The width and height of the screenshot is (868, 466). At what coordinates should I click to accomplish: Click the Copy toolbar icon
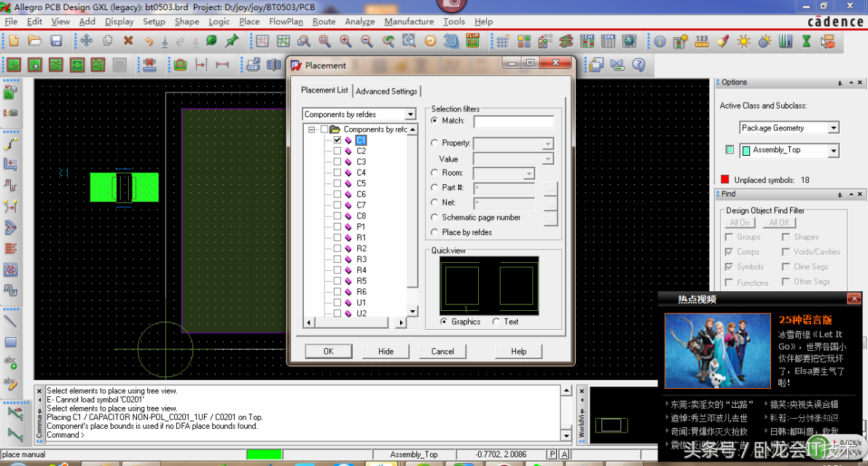pyautogui.click(x=108, y=41)
